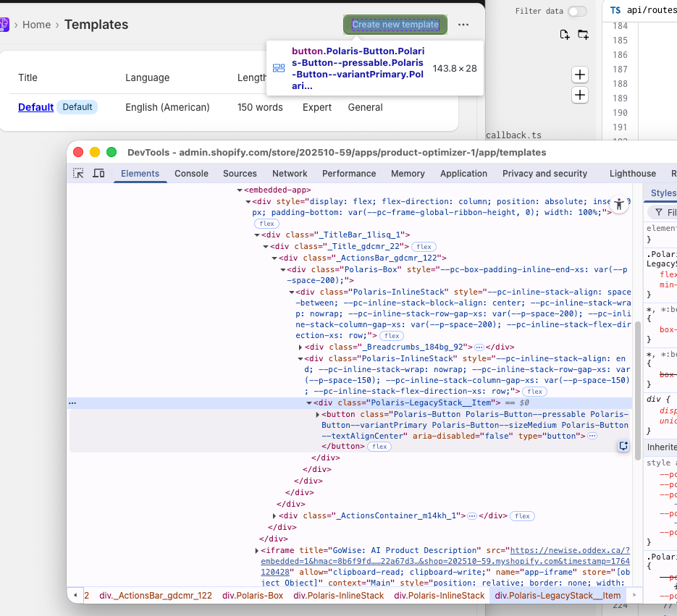Open the Memory tab
This screenshot has width=677, height=616.
click(x=408, y=174)
